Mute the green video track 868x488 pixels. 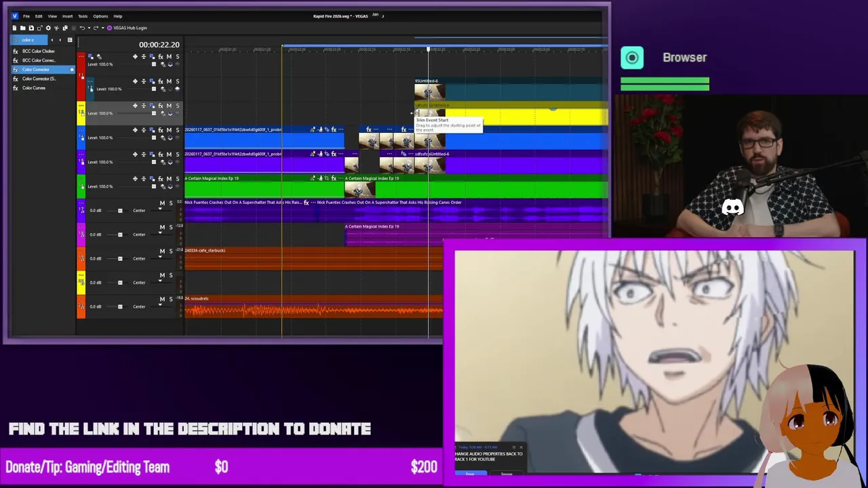(169, 179)
